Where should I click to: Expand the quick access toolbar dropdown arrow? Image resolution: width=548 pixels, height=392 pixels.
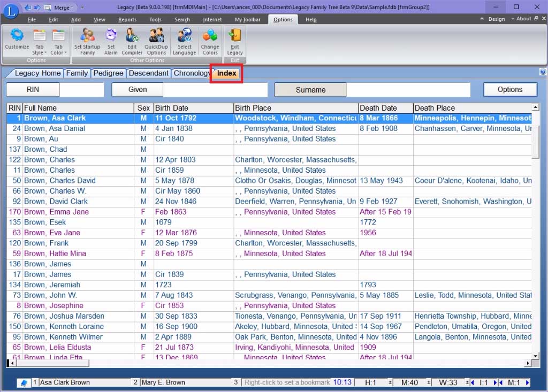(82, 7)
